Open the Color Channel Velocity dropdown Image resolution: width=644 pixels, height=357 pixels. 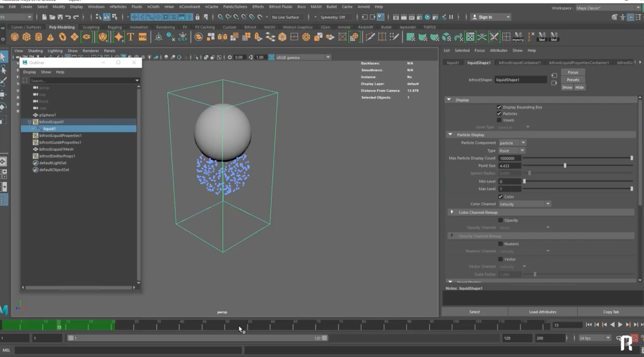[524, 204]
